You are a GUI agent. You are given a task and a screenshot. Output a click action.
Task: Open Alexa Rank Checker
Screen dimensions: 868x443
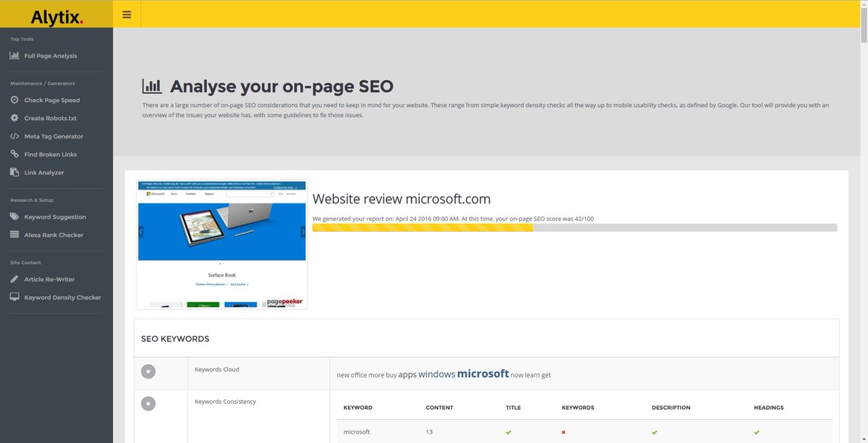coord(54,235)
